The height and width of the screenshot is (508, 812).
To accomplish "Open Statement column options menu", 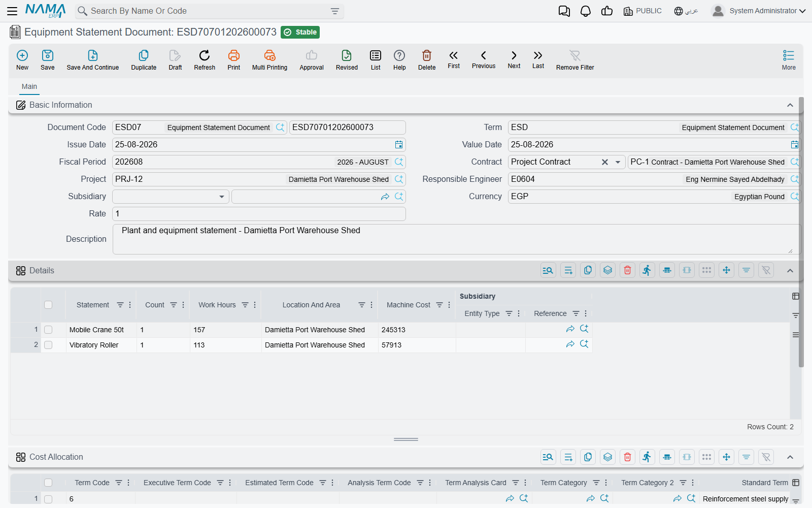I will (x=130, y=305).
